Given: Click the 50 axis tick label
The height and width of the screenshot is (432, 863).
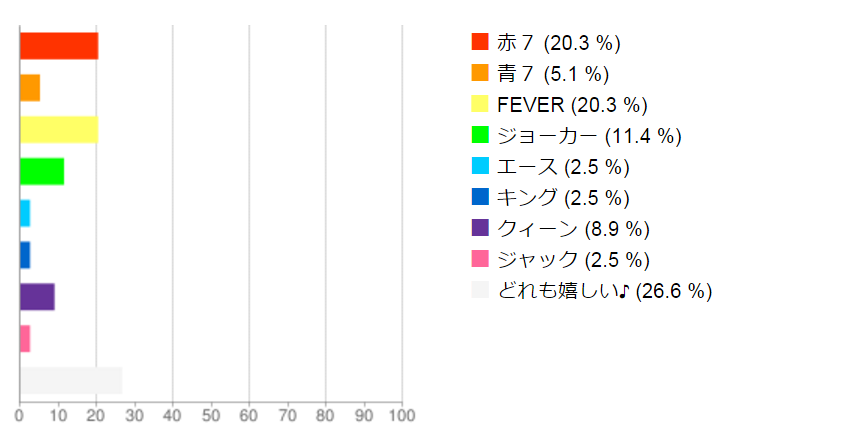Looking at the screenshot, I should (211, 416).
